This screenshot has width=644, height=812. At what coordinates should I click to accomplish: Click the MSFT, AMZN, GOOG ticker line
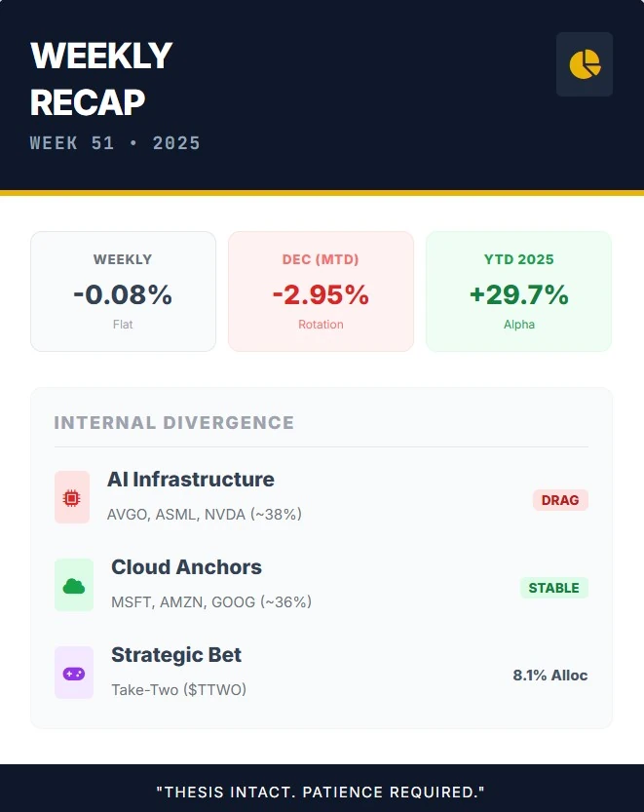point(211,601)
